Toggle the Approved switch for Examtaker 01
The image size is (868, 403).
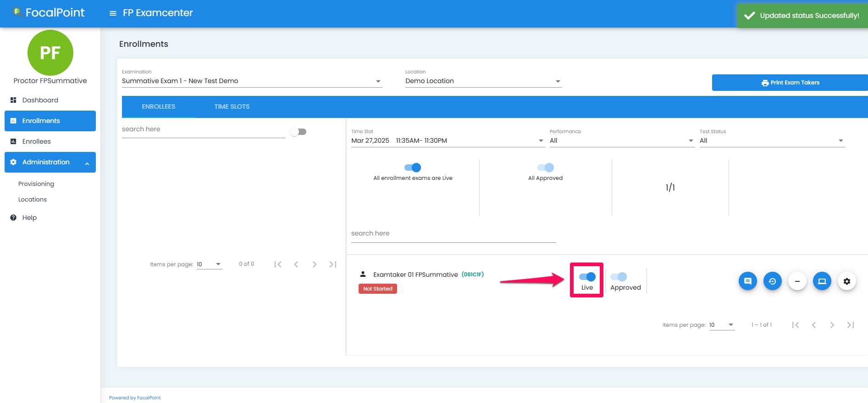coord(619,277)
